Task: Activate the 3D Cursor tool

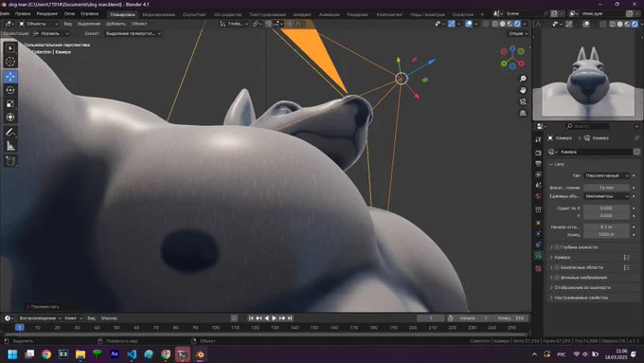Action: (10, 62)
